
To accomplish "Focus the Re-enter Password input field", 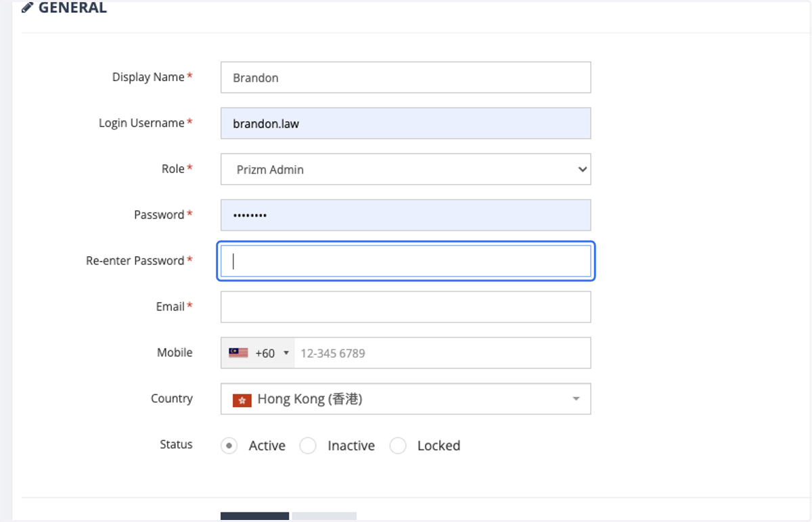I will click(x=406, y=261).
